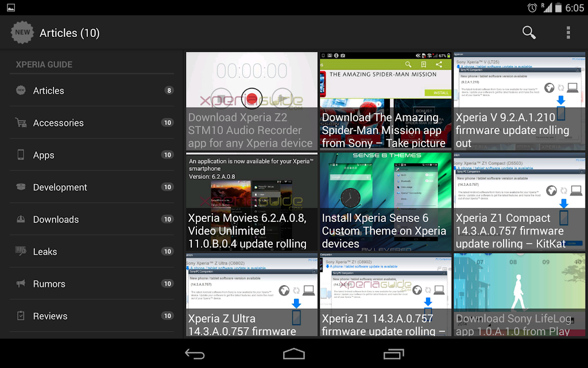Click the Development box icon
The width and height of the screenshot is (588, 368).
pos(21,187)
